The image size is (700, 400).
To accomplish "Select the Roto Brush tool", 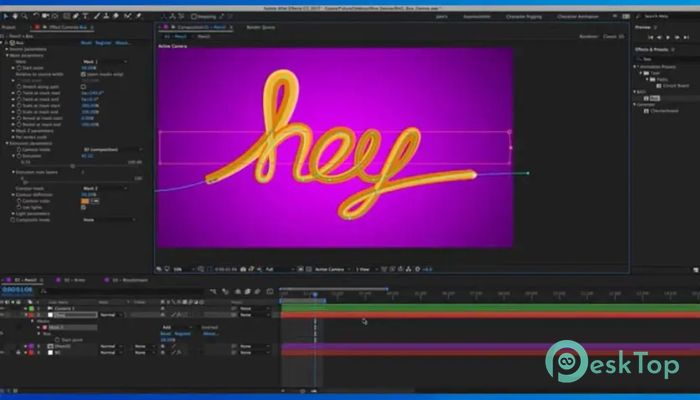I will pyautogui.click(x=128, y=17).
